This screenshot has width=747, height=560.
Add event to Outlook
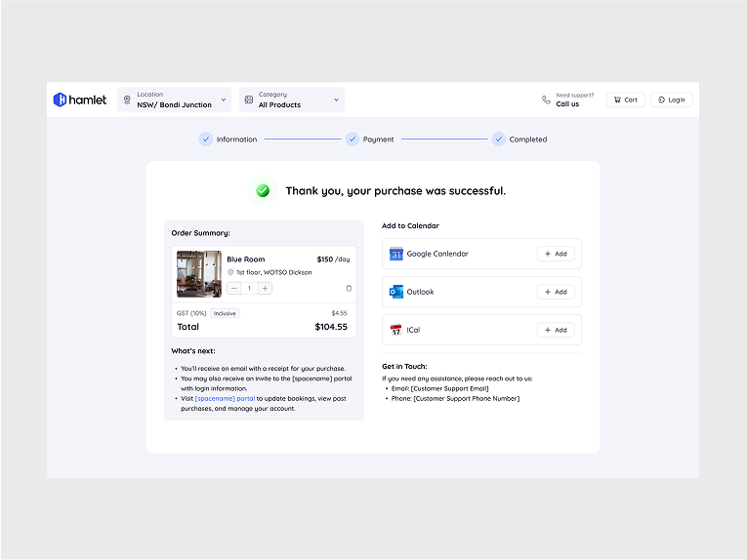click(x=556, y=292)
